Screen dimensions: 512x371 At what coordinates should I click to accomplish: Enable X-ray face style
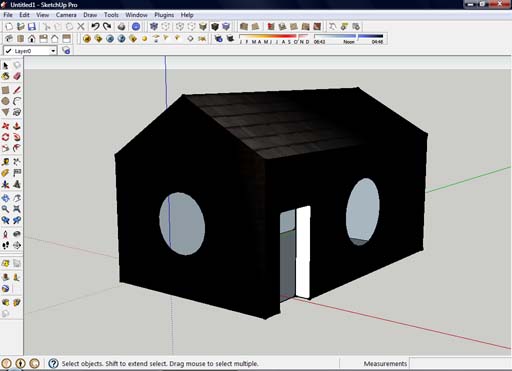pyautogui.click(x=154, y=26)
